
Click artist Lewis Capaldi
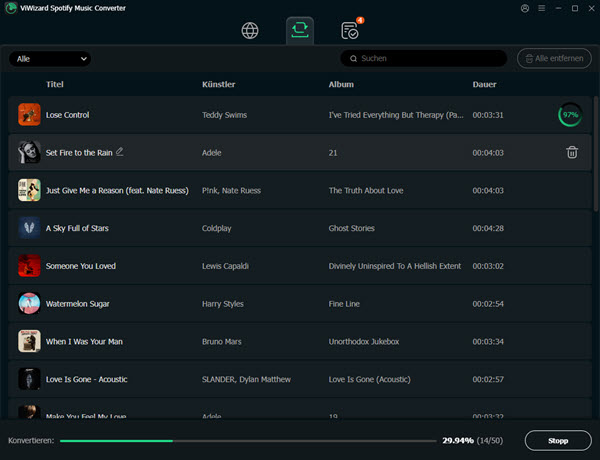225,266
